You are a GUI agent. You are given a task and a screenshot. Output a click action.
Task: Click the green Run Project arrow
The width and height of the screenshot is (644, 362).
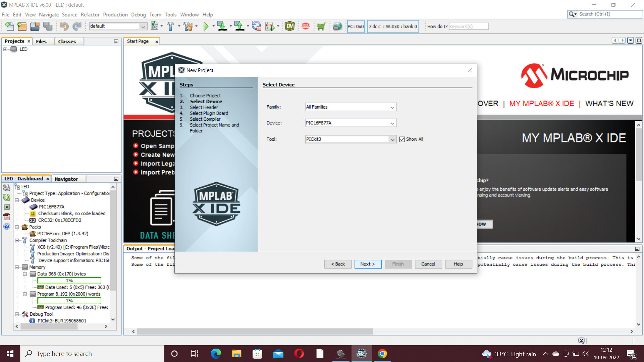click(x=206, y=26)
